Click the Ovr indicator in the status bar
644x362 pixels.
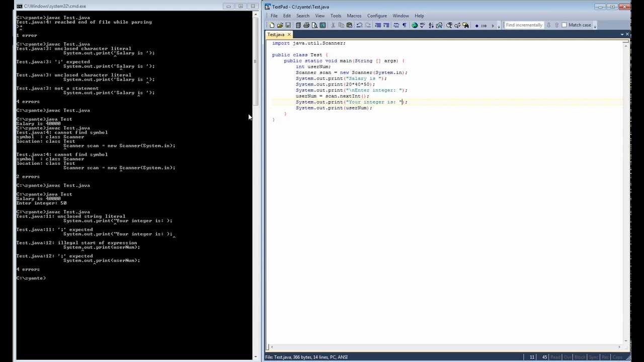point(567,357)
